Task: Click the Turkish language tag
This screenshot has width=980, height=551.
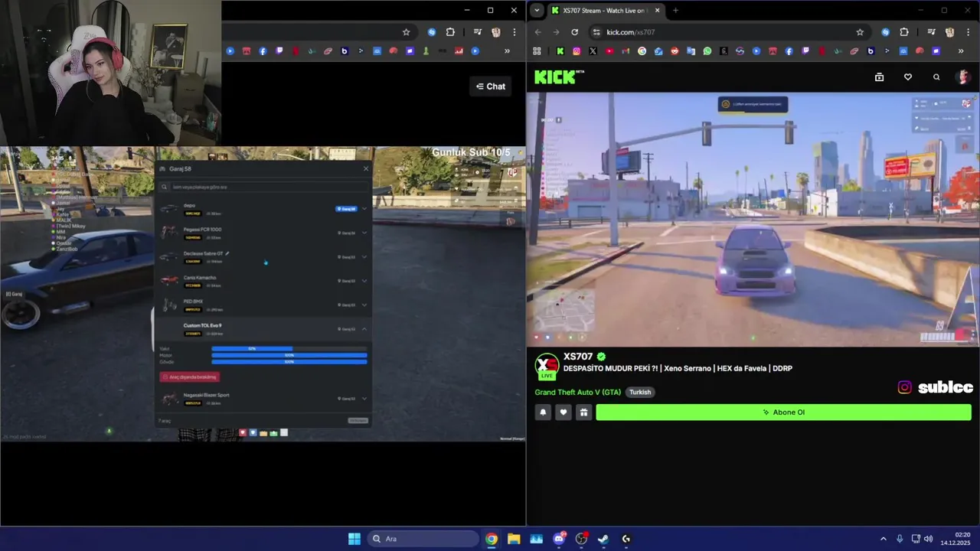Action: (640, 393)
